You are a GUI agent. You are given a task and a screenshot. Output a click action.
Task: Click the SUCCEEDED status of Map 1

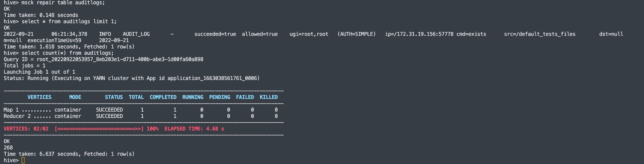click(109, 110)
